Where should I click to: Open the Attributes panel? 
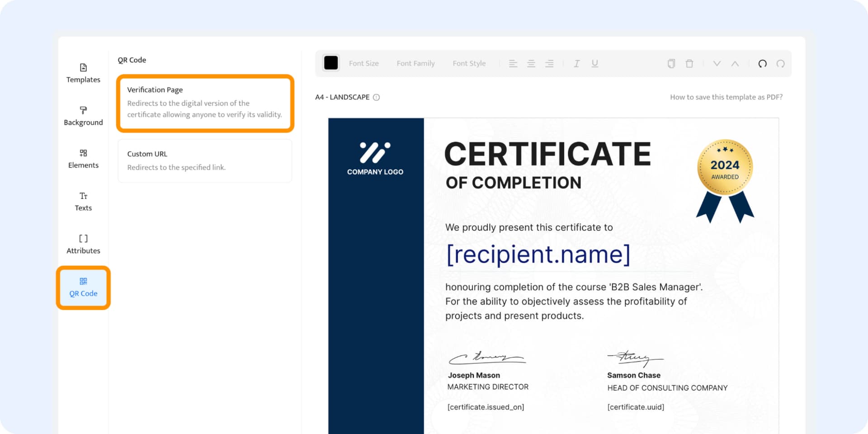pos(83,243)
